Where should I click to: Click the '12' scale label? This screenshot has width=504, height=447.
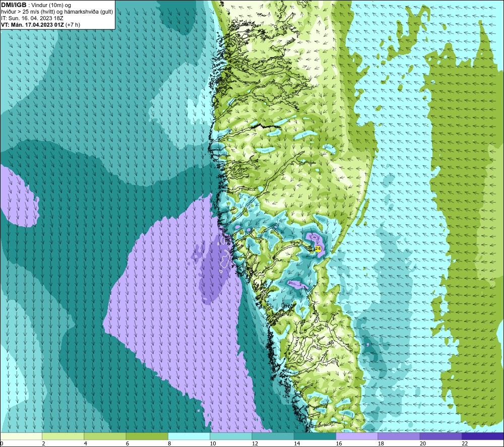tap(255, 443)
